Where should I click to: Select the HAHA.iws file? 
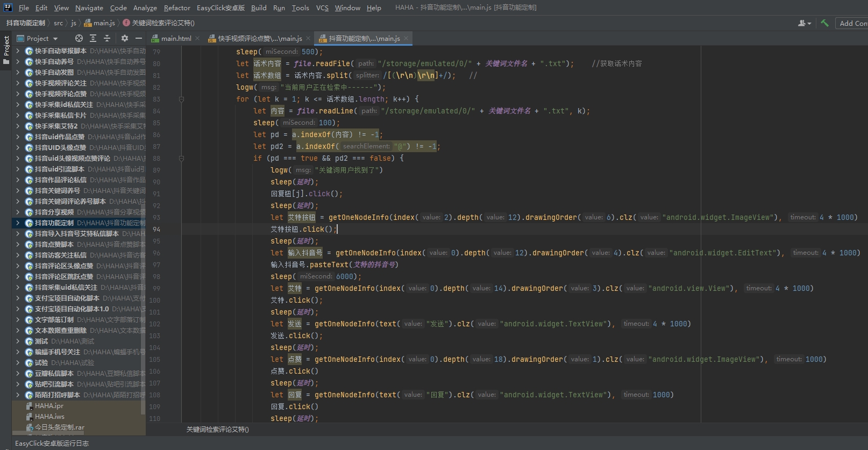(x=49, y=417)
